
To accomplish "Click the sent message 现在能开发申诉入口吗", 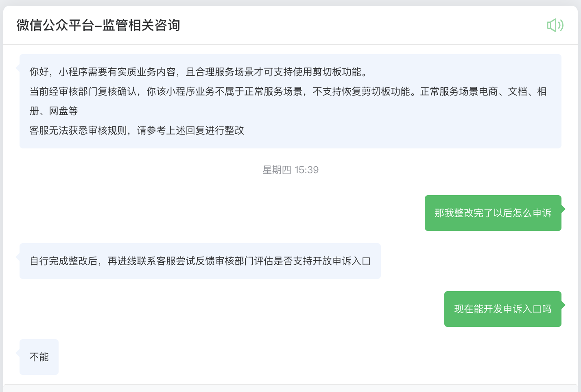I will 503,309.
